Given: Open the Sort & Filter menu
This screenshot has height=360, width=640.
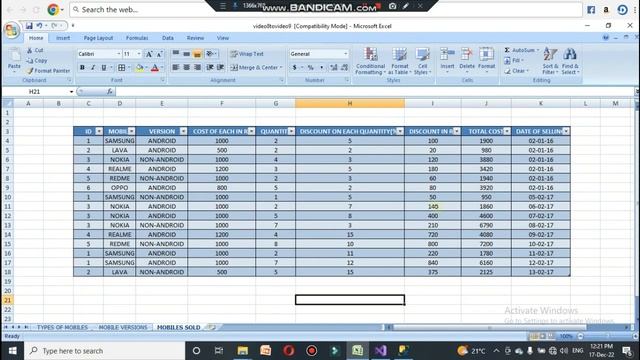Looking at the screenshot, I should 550,61.
